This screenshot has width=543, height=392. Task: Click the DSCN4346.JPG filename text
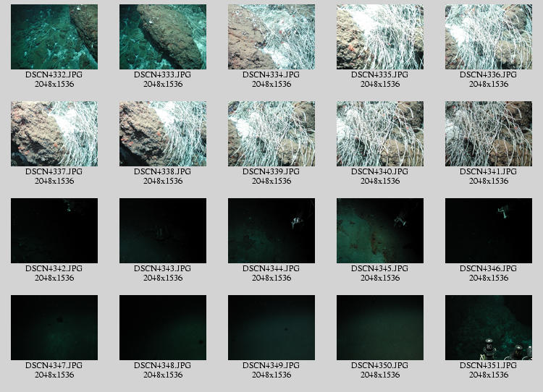click(489, 268)
